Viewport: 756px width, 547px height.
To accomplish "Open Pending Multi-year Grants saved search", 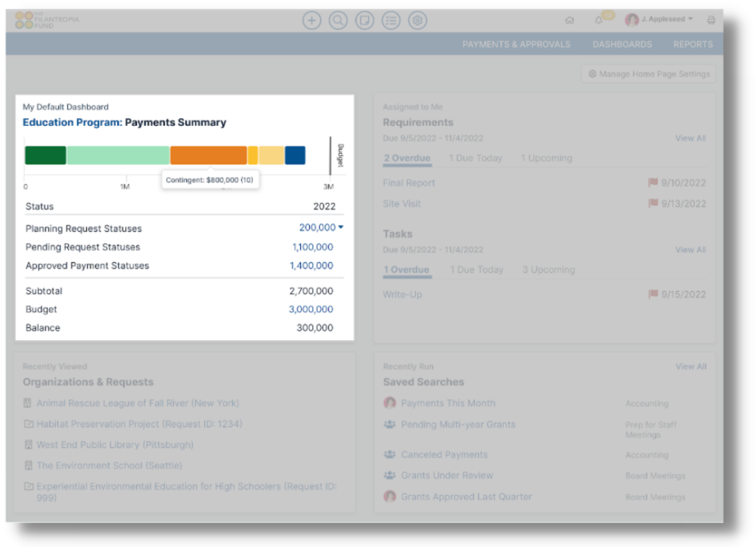I will [x=458, y=424].
